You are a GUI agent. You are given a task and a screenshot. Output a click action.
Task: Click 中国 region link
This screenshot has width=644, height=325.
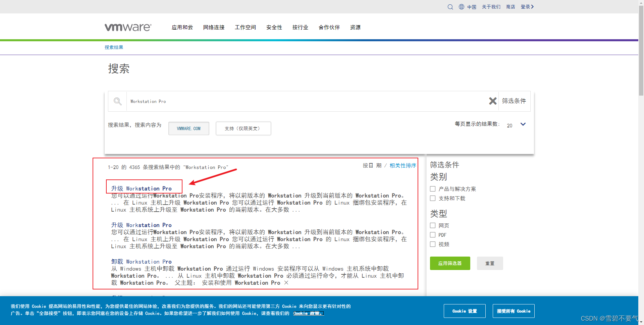[x=472, y=7]
